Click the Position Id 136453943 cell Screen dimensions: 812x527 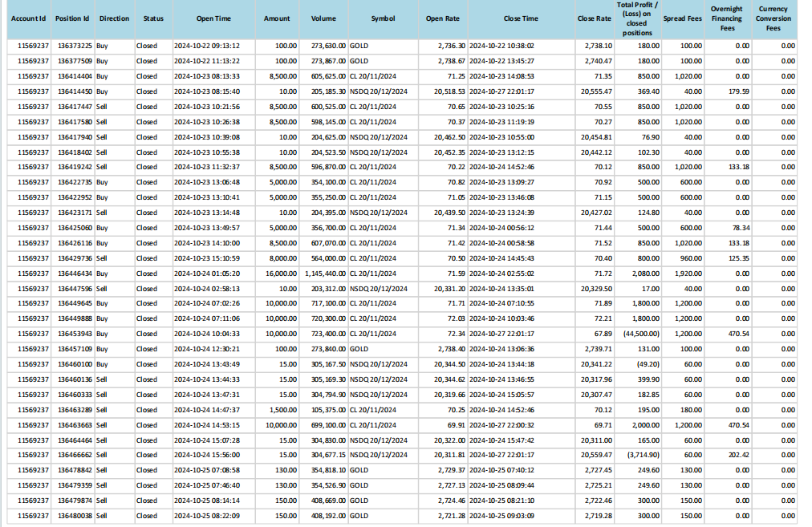(74, 334)
